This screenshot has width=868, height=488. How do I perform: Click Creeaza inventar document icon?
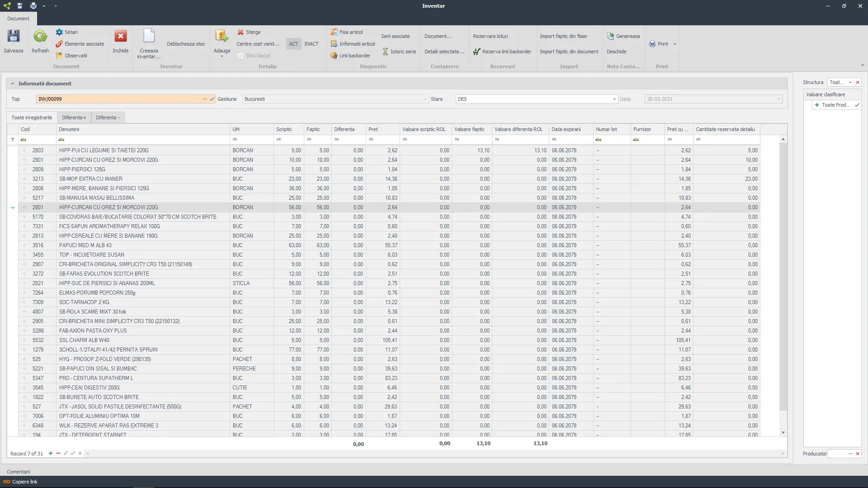click(149, 37)
